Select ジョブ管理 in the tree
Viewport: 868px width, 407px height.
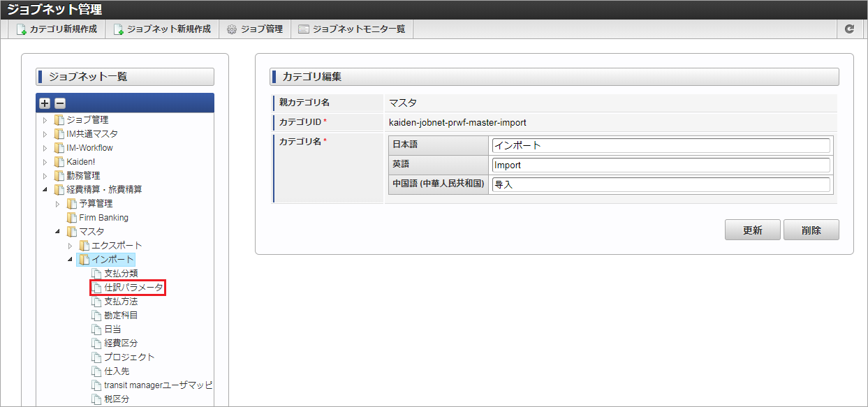87,120
